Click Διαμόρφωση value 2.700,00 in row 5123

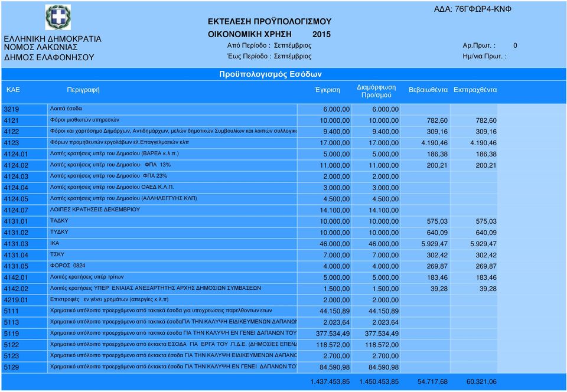click(x=386, y=355)
